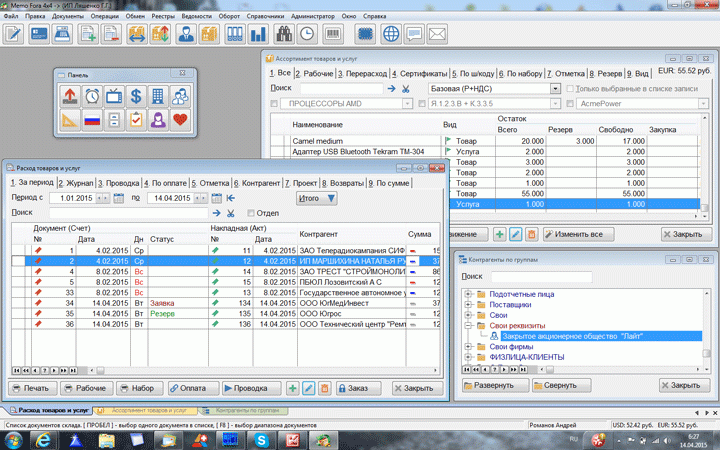
Task: Click the Поиск field in Ассортимент window
Action: [341, 89]
